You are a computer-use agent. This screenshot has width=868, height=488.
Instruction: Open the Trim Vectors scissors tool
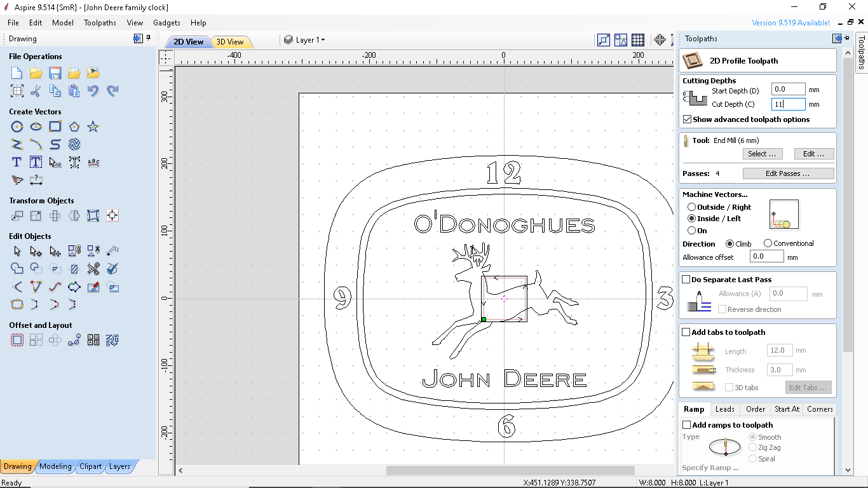pyautogui.click(x=94, y=269)
